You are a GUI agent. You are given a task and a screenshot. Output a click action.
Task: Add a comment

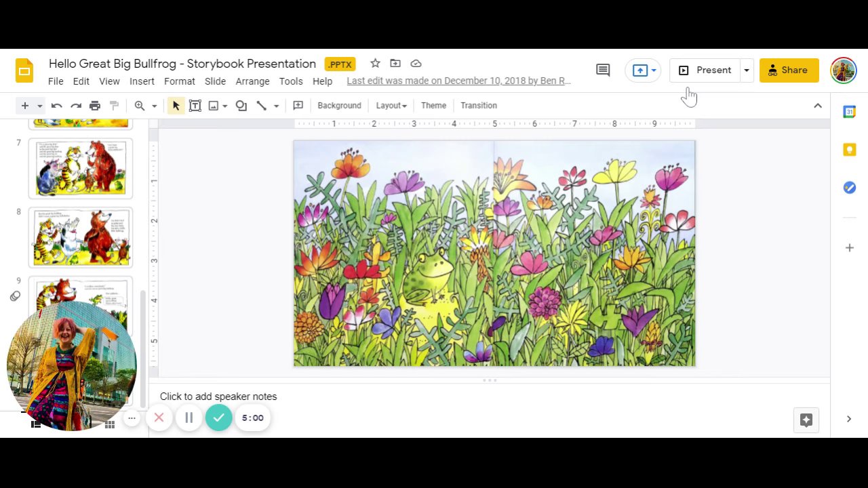tap(298, 106)
